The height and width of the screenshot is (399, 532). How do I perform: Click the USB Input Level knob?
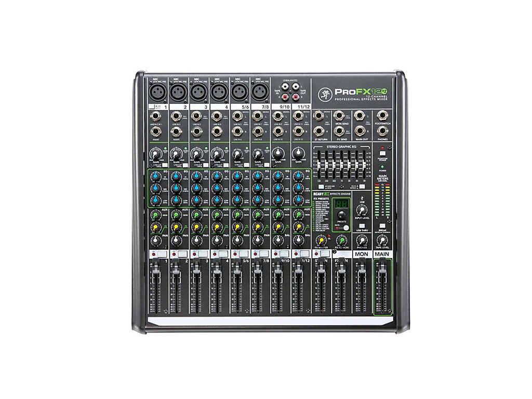(x=362, y=210)
